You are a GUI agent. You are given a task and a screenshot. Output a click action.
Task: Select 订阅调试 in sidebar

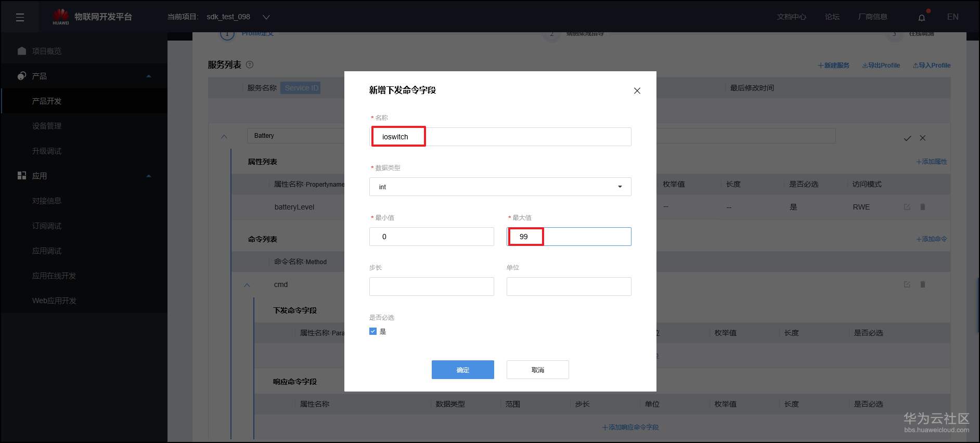point(47,226)
